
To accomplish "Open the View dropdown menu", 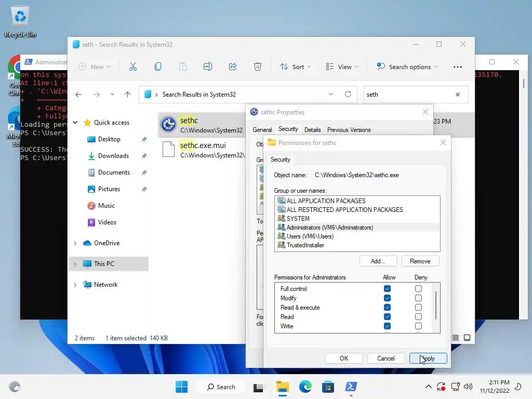I will (342, 67).
